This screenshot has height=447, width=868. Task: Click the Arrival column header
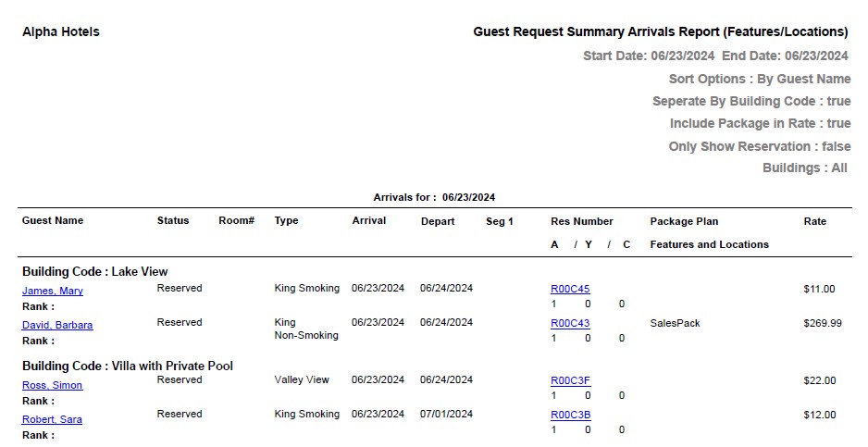click(369, 220)
